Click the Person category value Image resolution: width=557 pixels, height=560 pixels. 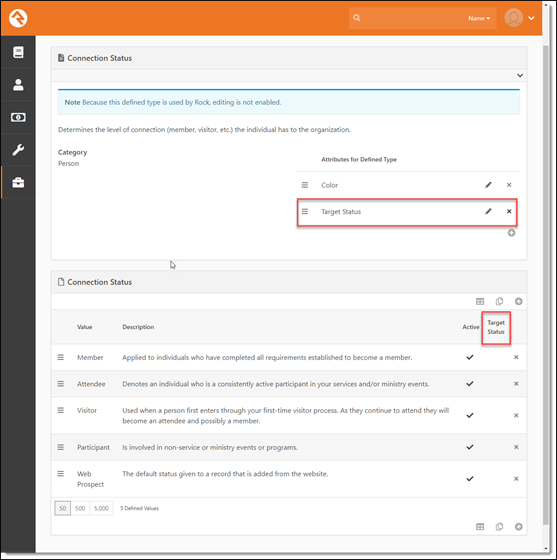[x=69, y=164]
